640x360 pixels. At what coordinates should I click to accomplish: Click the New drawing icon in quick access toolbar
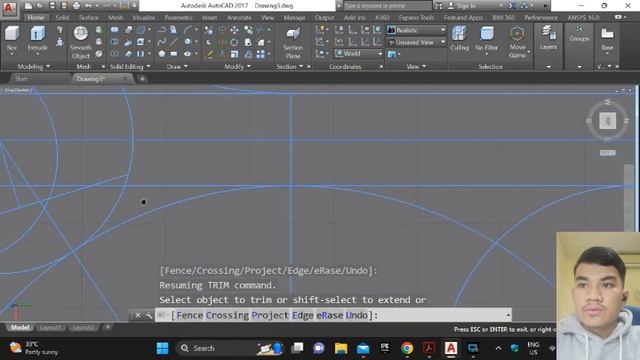click(x=28, y=6)
